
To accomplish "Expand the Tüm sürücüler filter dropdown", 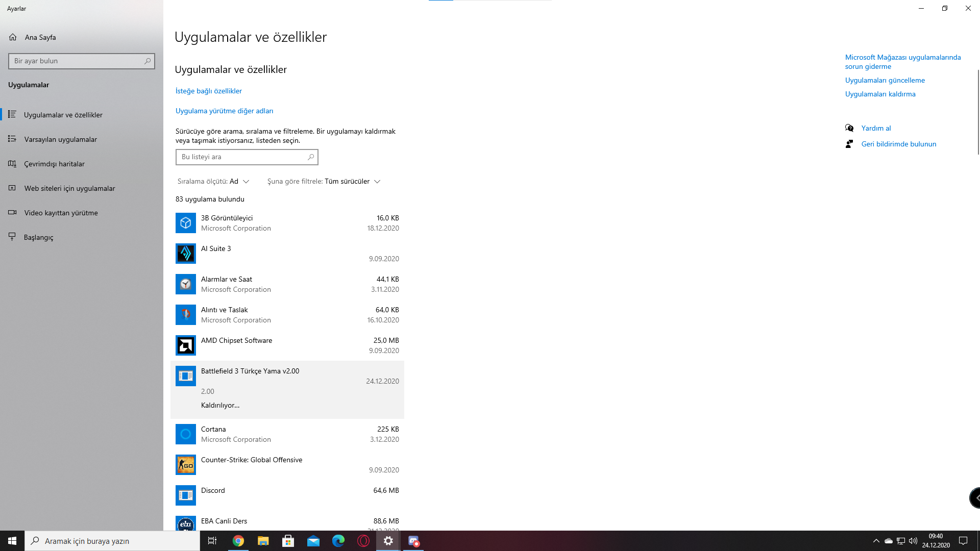I will click(353, 181).
